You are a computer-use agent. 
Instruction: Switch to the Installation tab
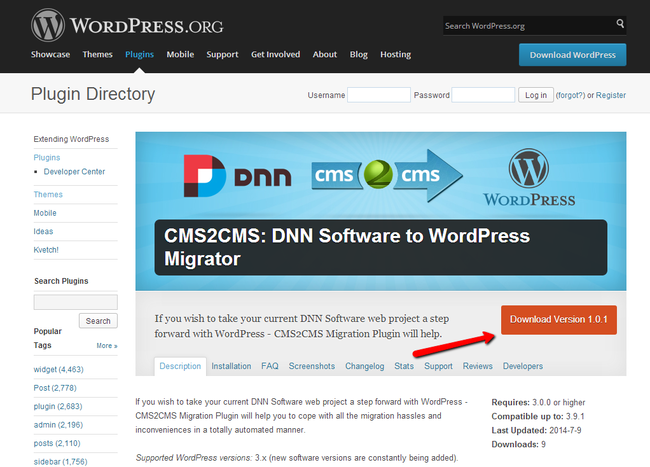[x=231, y=366]
